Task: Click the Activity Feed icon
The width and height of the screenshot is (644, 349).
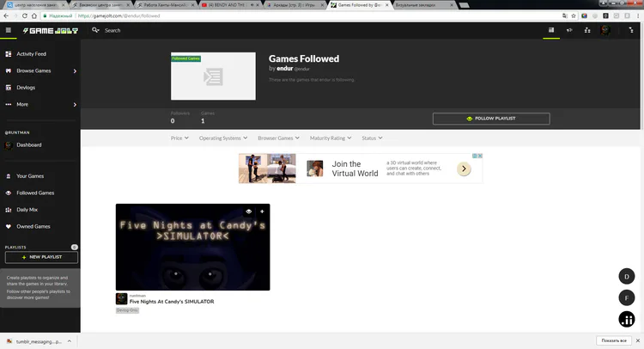Action: [9, 54]
